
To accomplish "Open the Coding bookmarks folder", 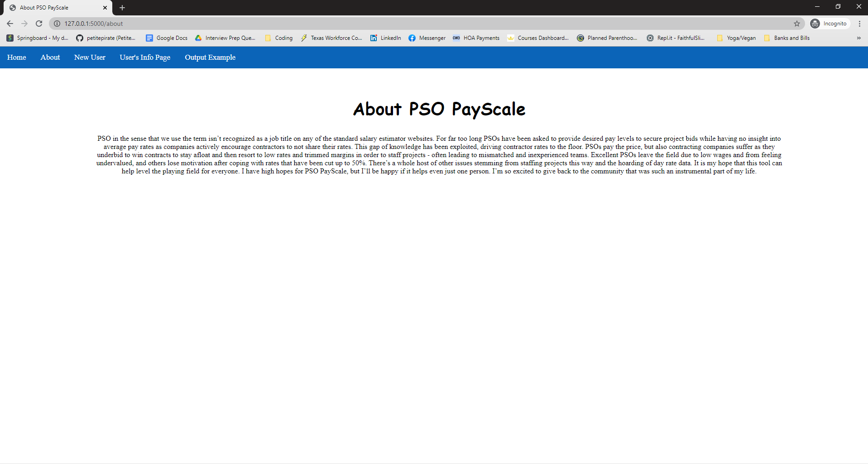I will tap(279, 38).
